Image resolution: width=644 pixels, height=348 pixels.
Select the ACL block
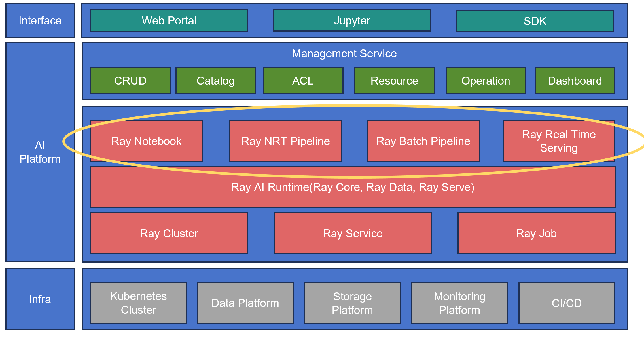click(303, 81)
